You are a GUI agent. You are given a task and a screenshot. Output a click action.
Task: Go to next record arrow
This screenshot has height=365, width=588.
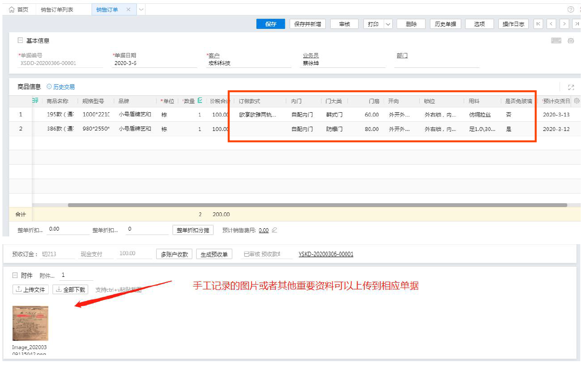(564, 24)
